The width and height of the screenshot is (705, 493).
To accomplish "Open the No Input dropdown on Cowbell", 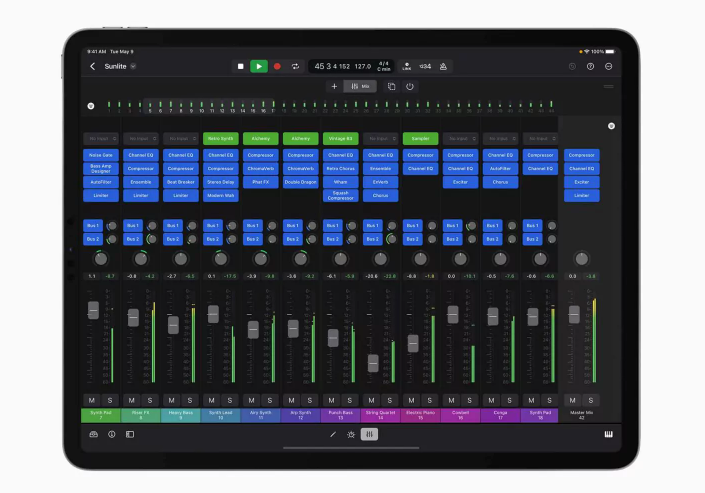I will pos(460,139).
